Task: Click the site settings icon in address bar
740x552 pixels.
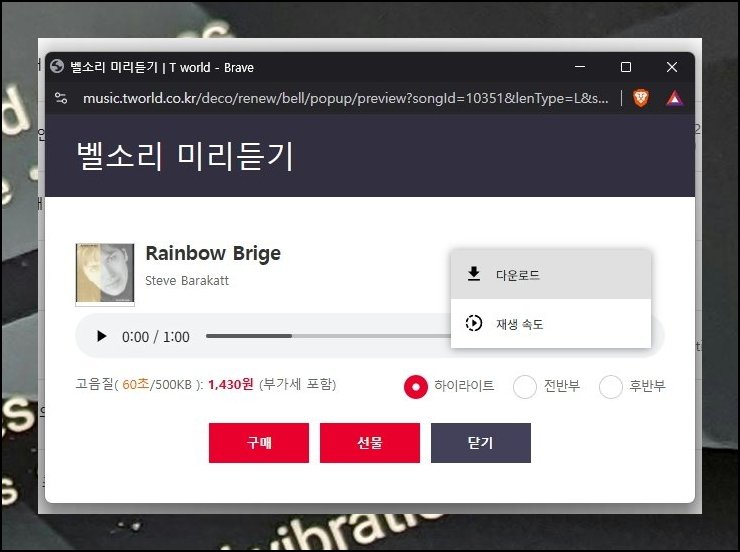Action: point(61,98)
